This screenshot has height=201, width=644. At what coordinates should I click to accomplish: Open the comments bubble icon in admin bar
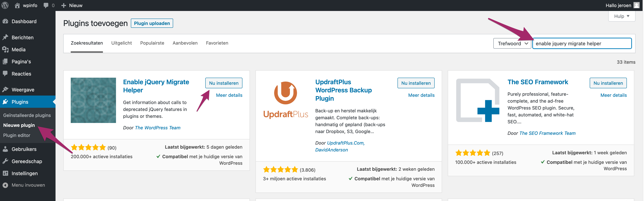(x=46, y=5)
